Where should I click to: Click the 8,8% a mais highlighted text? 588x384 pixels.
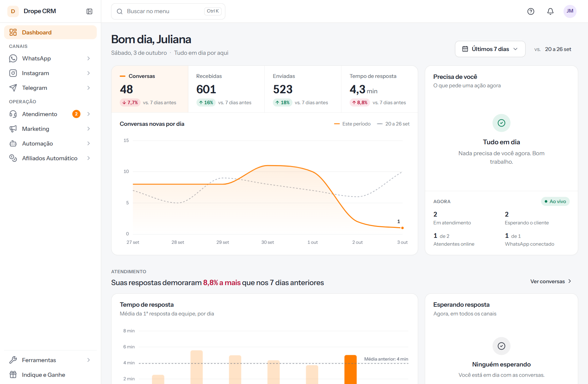[222, 283]
